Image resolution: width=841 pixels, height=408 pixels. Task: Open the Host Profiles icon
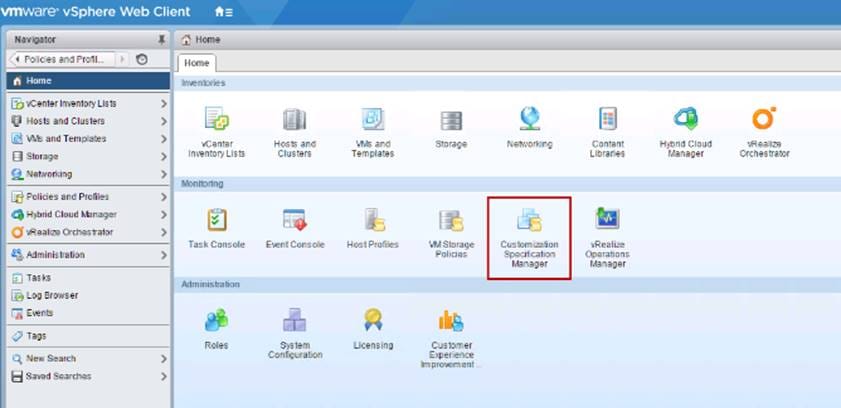[x=374, y=219]
